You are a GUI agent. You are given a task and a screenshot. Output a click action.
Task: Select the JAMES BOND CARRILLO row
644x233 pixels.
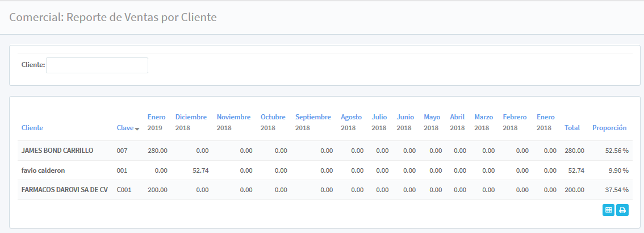(x=57, y=151)
